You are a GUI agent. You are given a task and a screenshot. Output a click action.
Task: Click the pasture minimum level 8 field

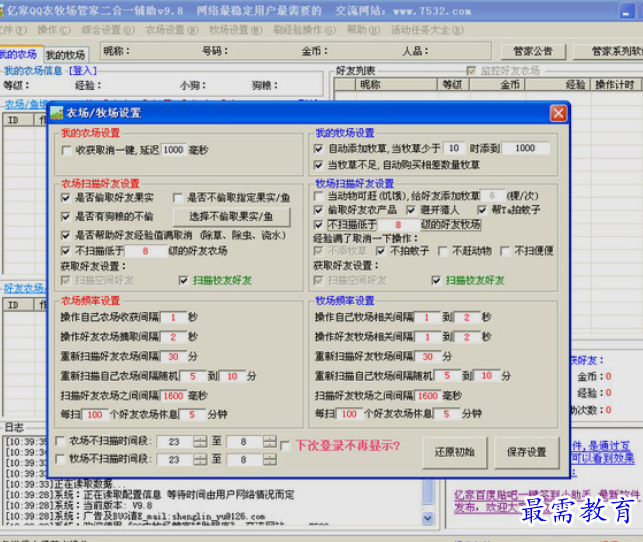tap(399, 225)
